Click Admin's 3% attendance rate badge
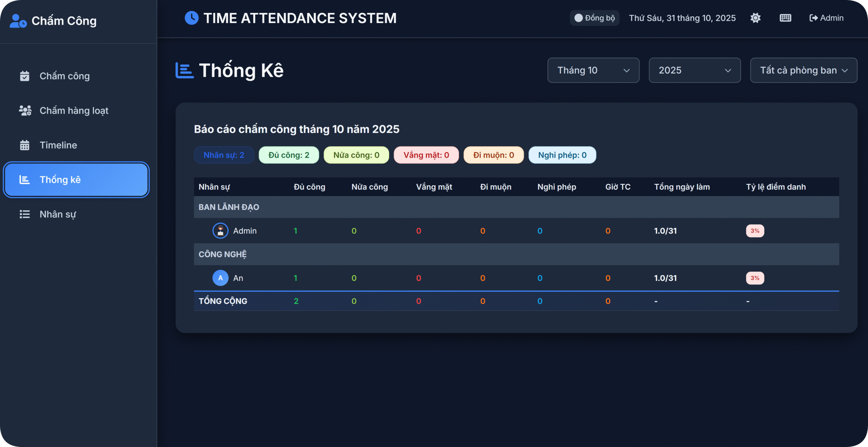Image resolution: width=868 pixels, height=447 pixels. click(755, 231)
